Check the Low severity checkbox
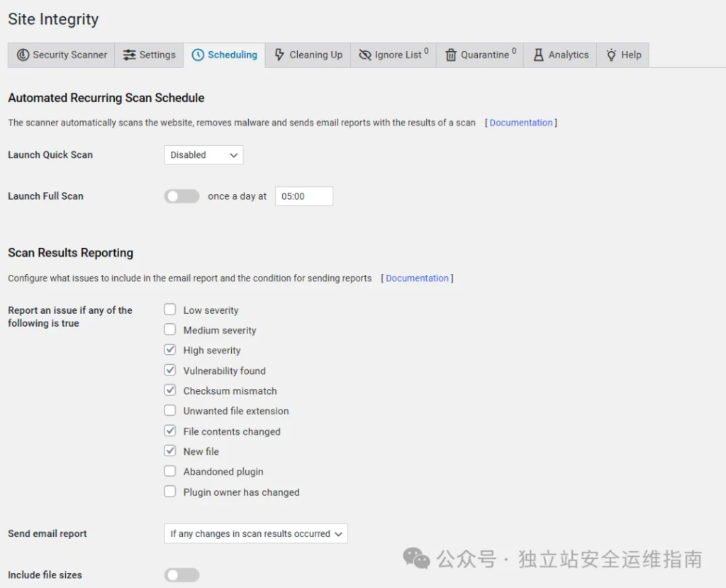The image size is (726, 588). (x=170, y=309)
